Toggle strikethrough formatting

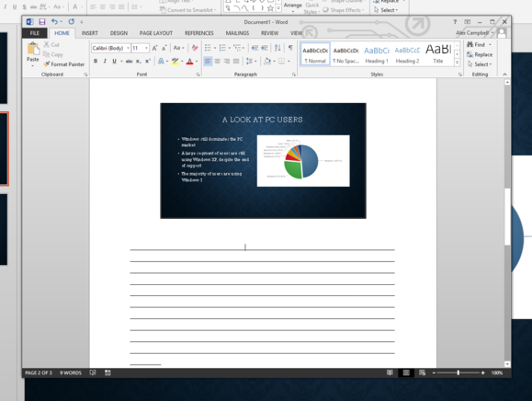point(129,61)
